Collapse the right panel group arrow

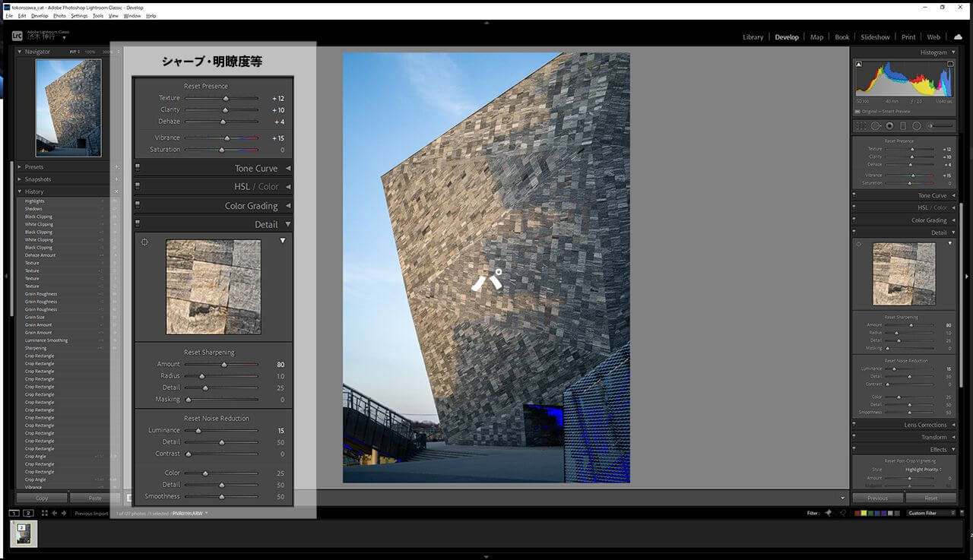click(x=968, y=277)
